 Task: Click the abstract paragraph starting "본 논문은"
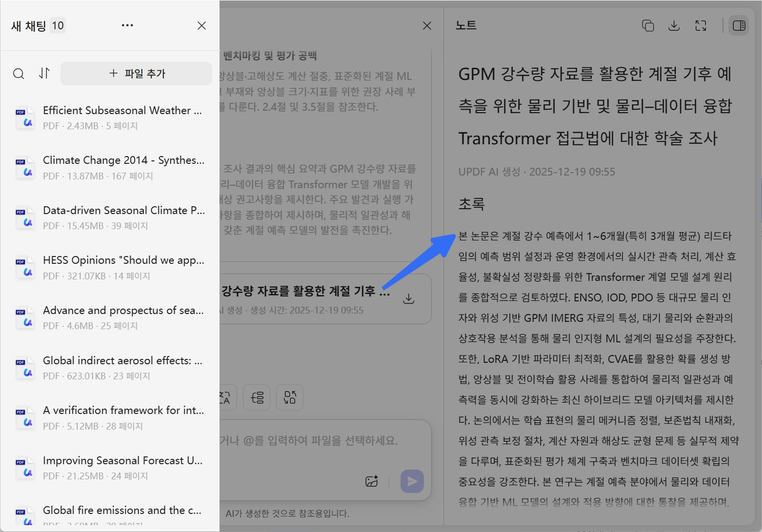point(599,369)
